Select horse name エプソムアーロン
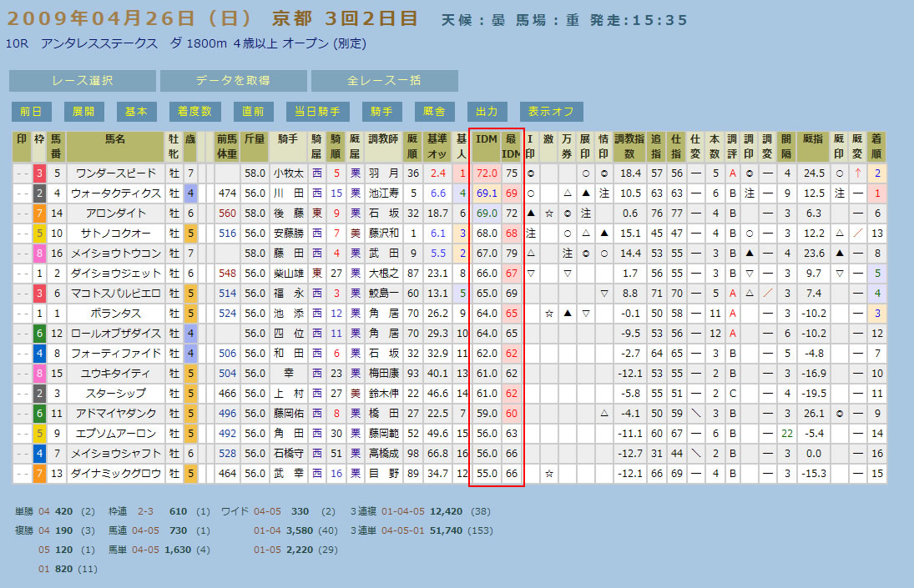Viewport: 914px width, 588px height. pyautogui.click(x=115, y=433)
